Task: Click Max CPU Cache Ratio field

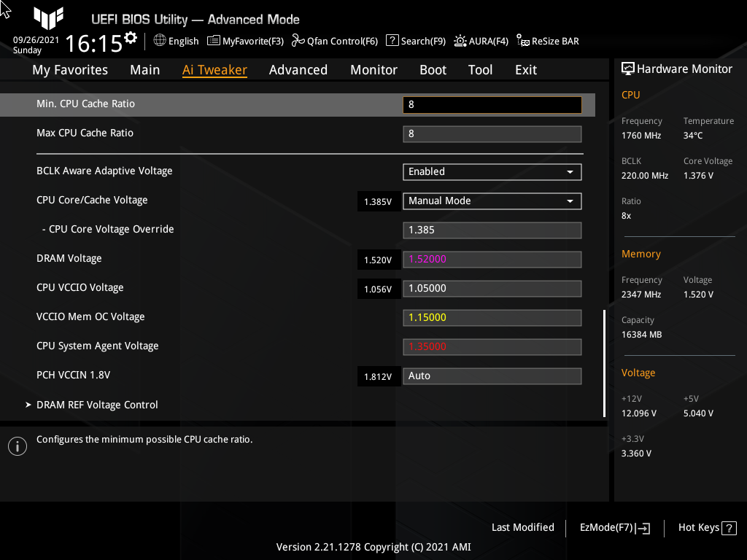Action: [x=492, y=134]
